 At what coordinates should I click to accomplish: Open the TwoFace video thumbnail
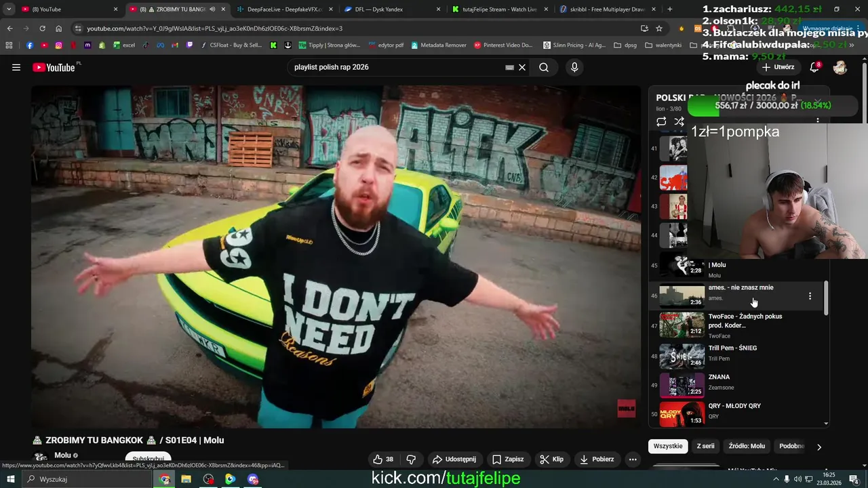tap(682, 325)
